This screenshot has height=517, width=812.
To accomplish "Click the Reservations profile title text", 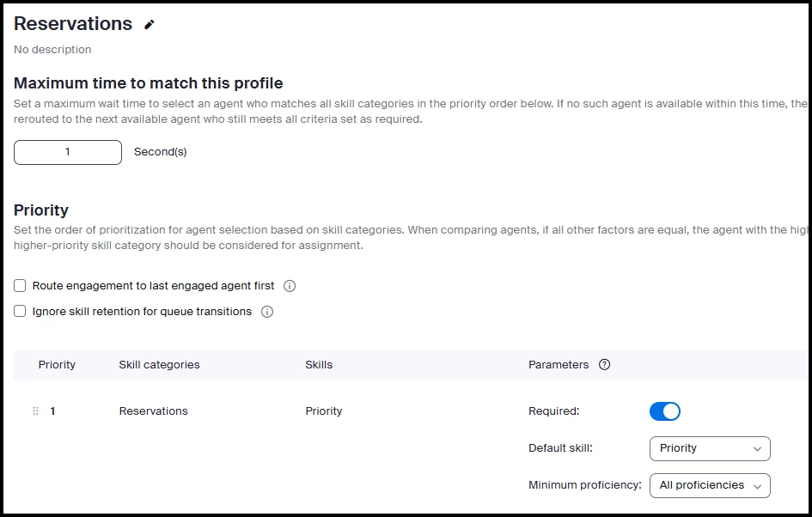I will pyautogui.click(x=73, y=24).
